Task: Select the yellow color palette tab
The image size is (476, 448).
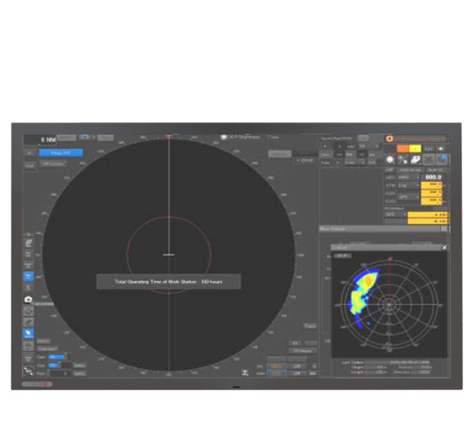Action: coord(415,148)
